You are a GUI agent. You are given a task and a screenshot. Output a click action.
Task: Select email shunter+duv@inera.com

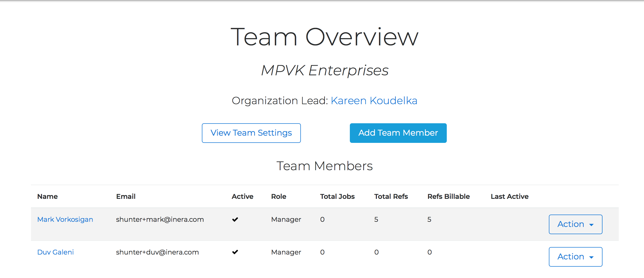point(157,252)
